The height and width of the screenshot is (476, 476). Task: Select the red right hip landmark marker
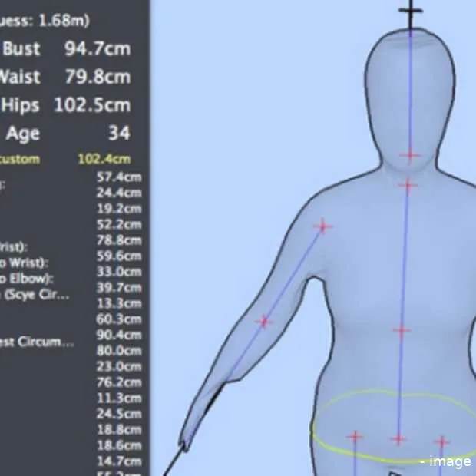click(x=441, y=442)
